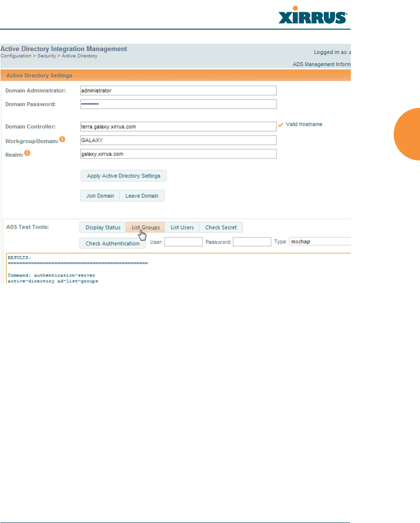Click the Domain Administrator field
The image size is (420, 523).
point(178,90)
